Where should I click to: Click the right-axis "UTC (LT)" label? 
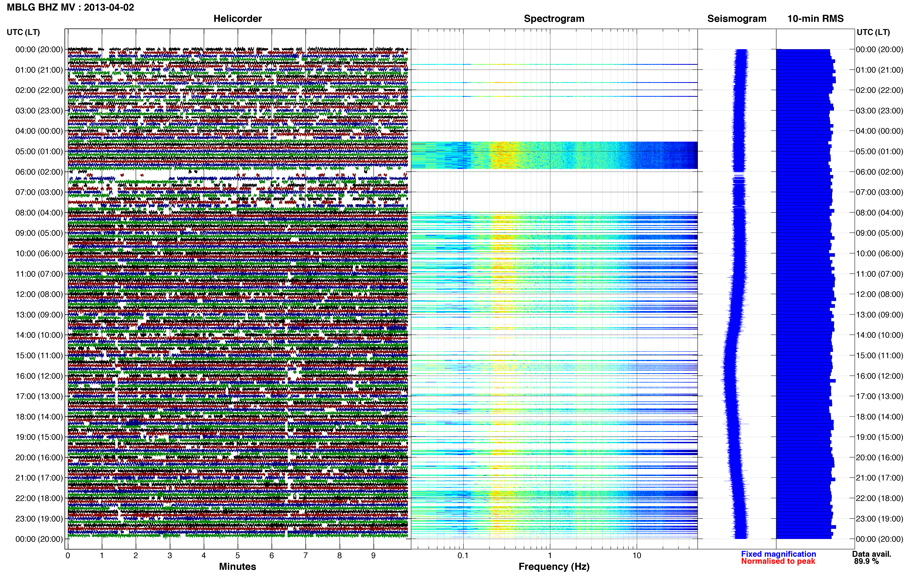pyautogui.click(x=873, y=32)
